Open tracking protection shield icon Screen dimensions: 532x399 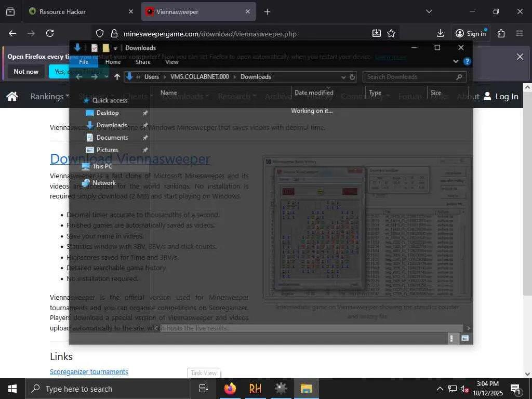(99, 34)
